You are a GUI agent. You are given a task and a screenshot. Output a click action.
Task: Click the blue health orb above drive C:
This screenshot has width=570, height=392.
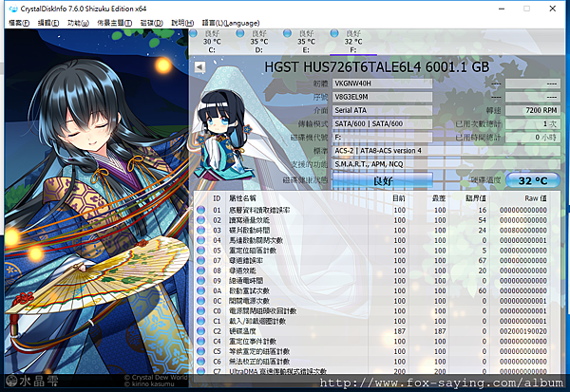193,33
